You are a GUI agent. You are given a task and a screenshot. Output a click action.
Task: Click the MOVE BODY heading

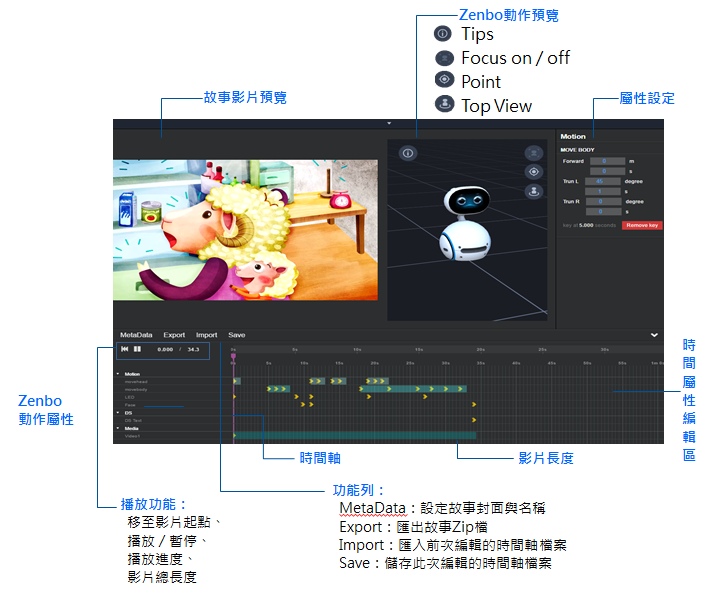point(577,150)
